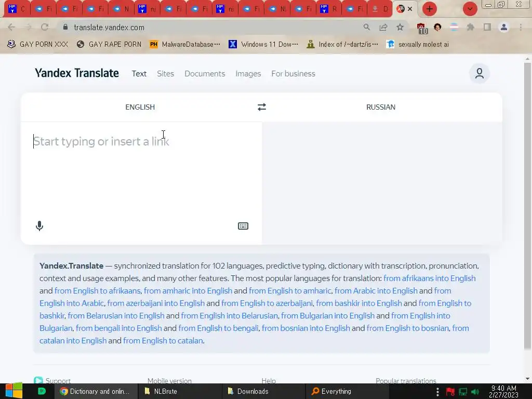Image resolution: width=532 pixels, height=399 pixels.
Task: View site info via the padlock icon
Action: pos(65,27)
